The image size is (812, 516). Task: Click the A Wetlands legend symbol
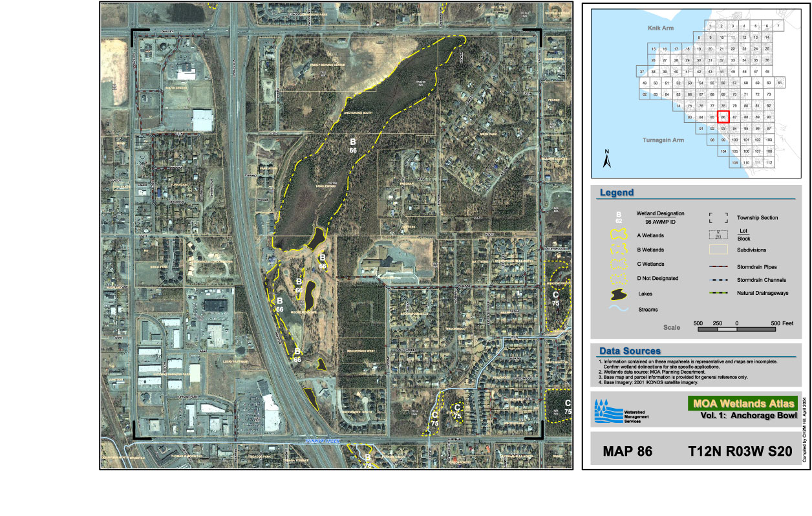point(619,235)
